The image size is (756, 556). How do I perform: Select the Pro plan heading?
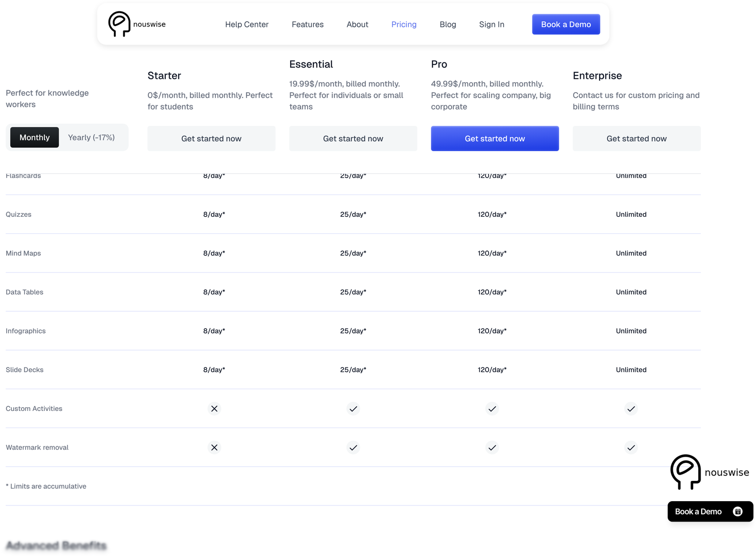(x=439, y=64)
